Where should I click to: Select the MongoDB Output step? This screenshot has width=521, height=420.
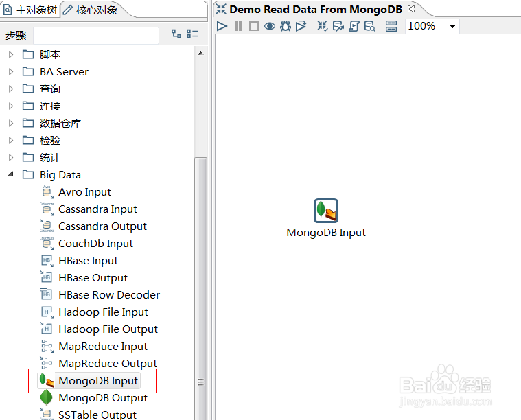coord(103,398)
